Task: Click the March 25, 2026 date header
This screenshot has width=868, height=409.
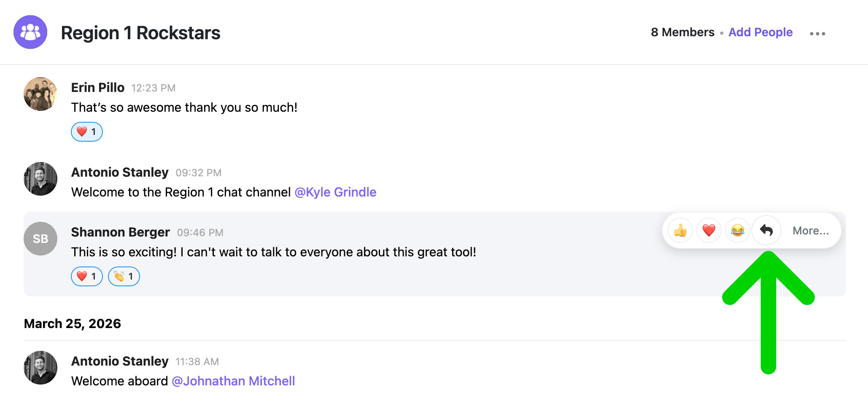Action: 73,323
